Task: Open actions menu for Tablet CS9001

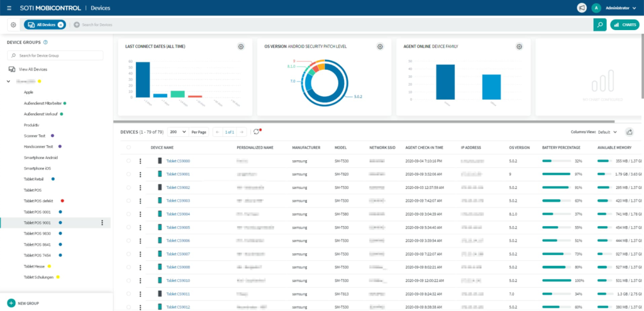Action: (x=140, y=175)
